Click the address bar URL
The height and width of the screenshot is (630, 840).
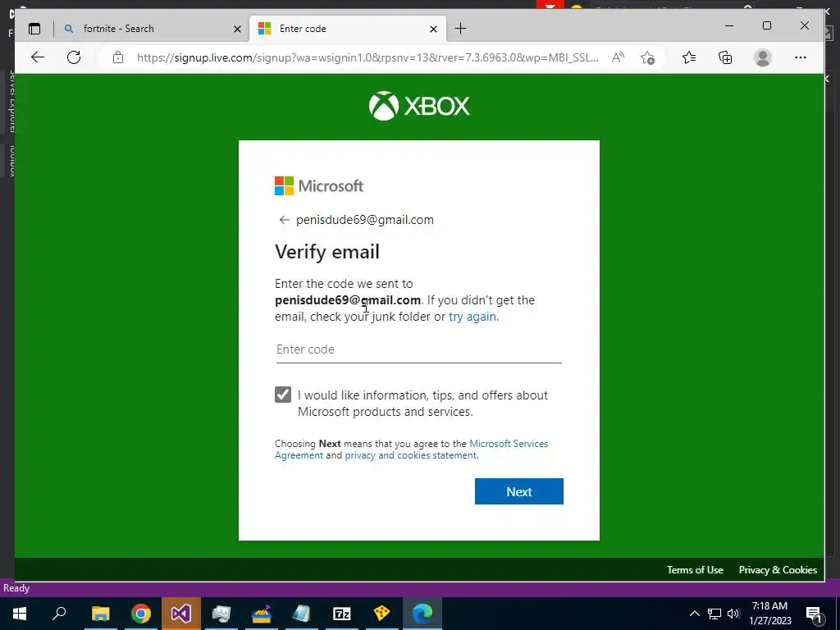tap(367, 57)
